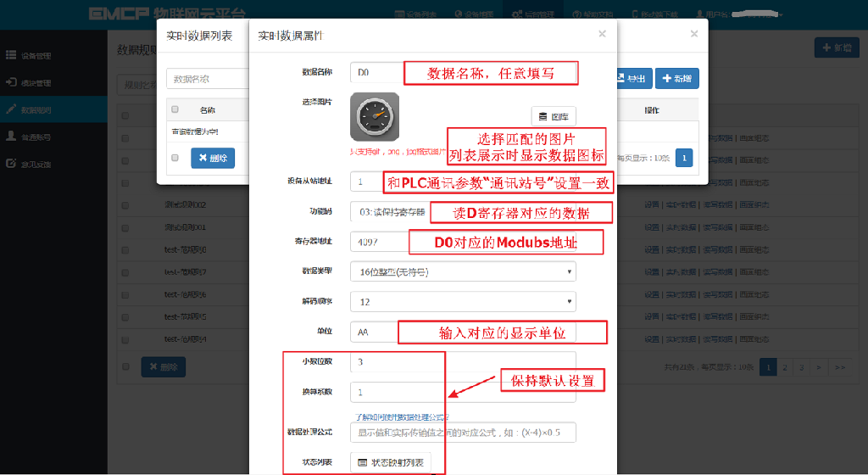Open 帮助文档 in the top navigation
The width and height of the screenshot is (868, 475).
pyautogui.click(x=593, y=14)
